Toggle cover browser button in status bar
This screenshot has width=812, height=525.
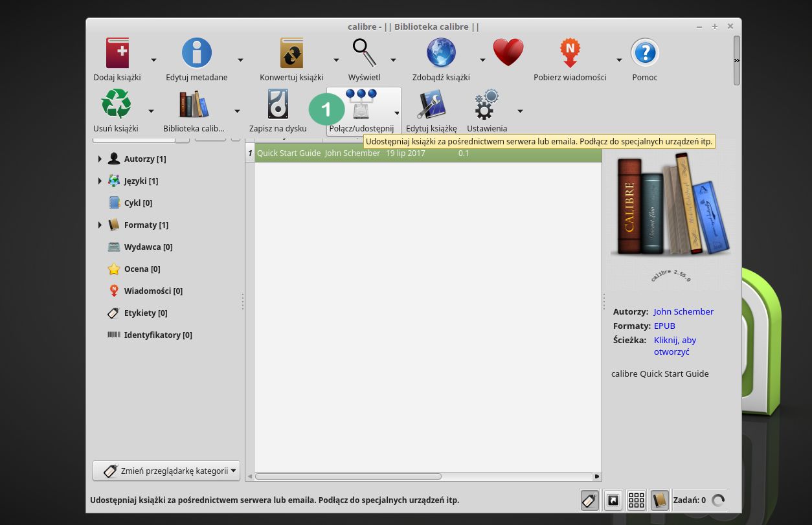(613, 500)
